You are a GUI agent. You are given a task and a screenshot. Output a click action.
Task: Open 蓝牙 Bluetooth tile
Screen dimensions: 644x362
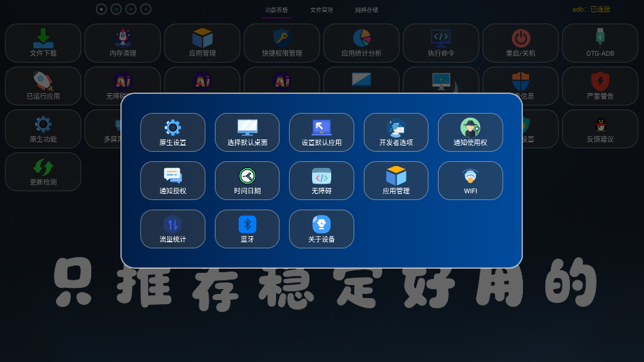(x=248, y=229)
